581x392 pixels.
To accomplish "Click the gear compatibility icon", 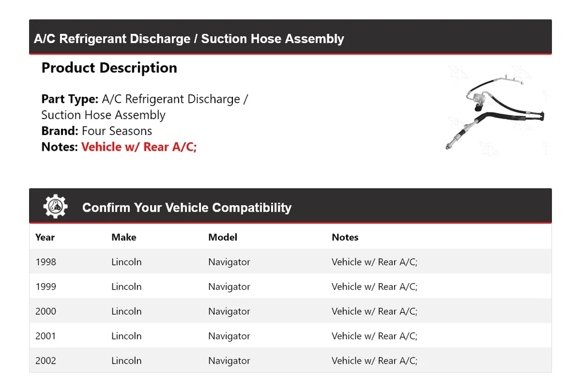I will pyautogui.click(x=56, y=207).
